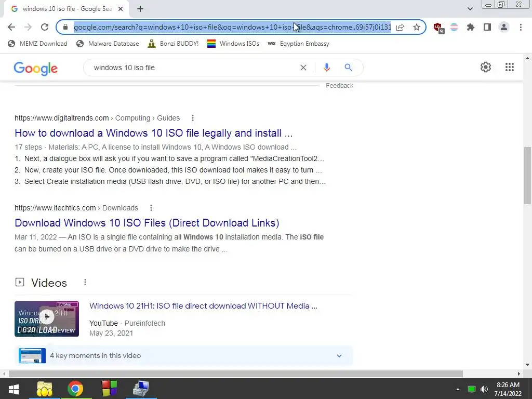
Task: Open How to download a Windows 10 ISO link
Action: click(x=153, y=133)
